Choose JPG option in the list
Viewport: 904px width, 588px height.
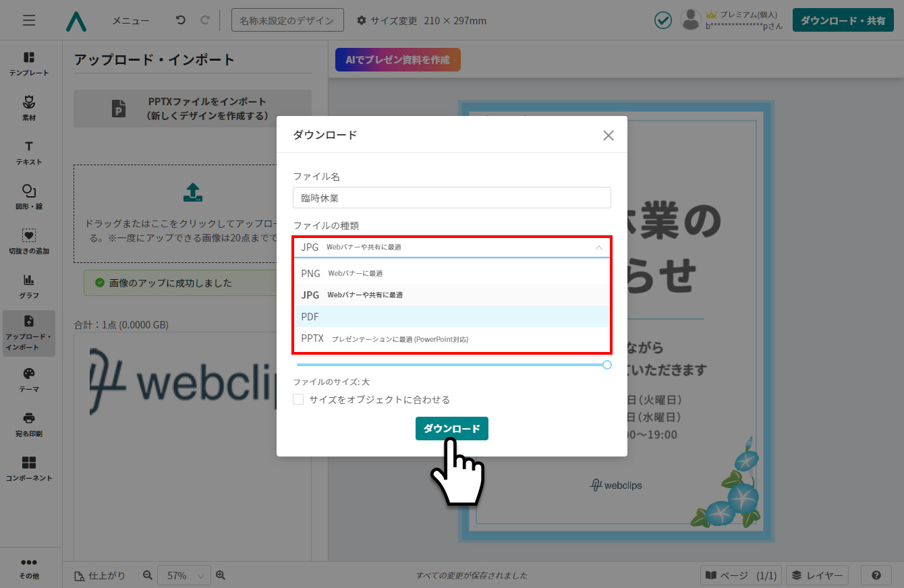click(x=452, y=295)
